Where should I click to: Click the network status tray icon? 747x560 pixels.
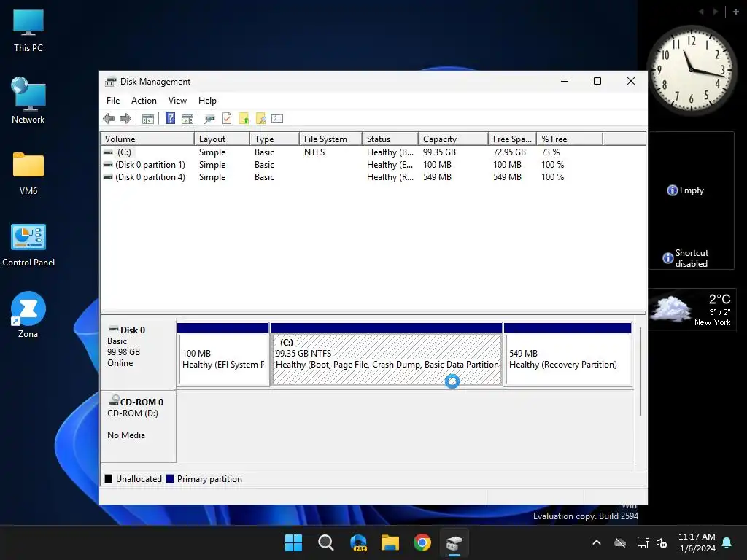point(643,542)
